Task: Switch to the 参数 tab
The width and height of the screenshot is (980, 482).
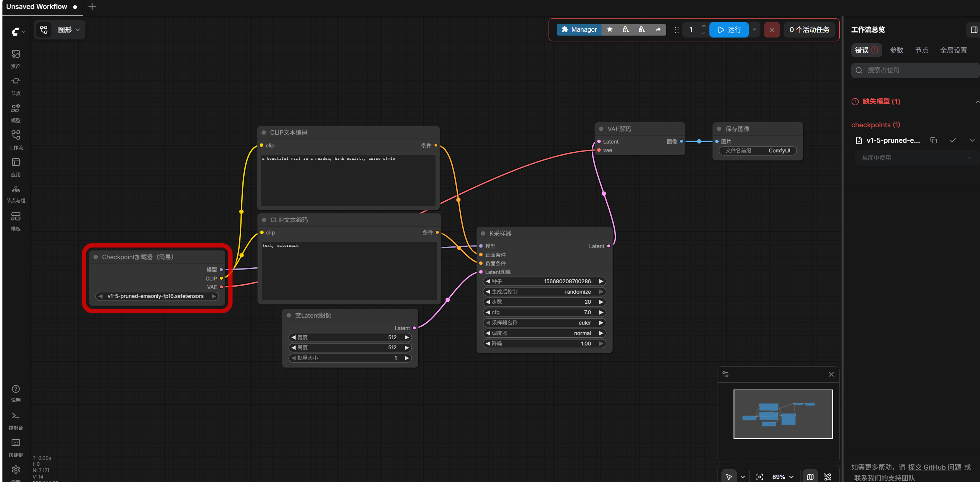Action: [896, 50]
